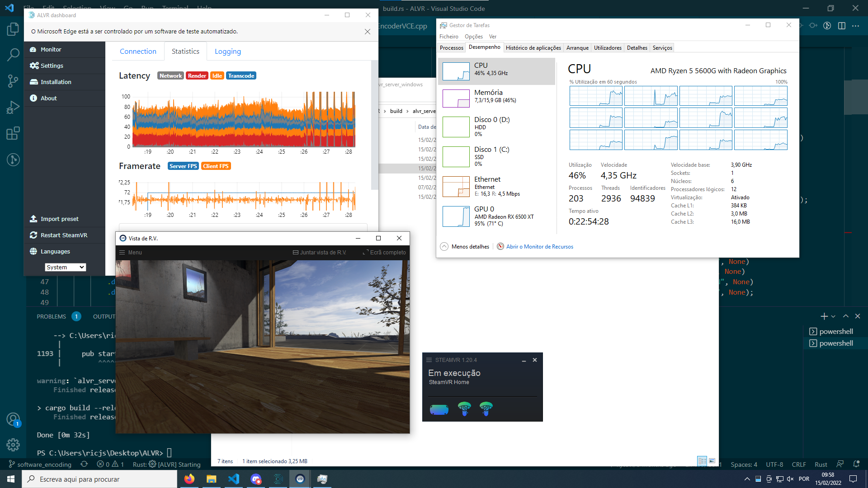Toggle Render latency legend badge
Image resolution: width=868 pixels, height=488 pixels.
click(x=197, y=76)
